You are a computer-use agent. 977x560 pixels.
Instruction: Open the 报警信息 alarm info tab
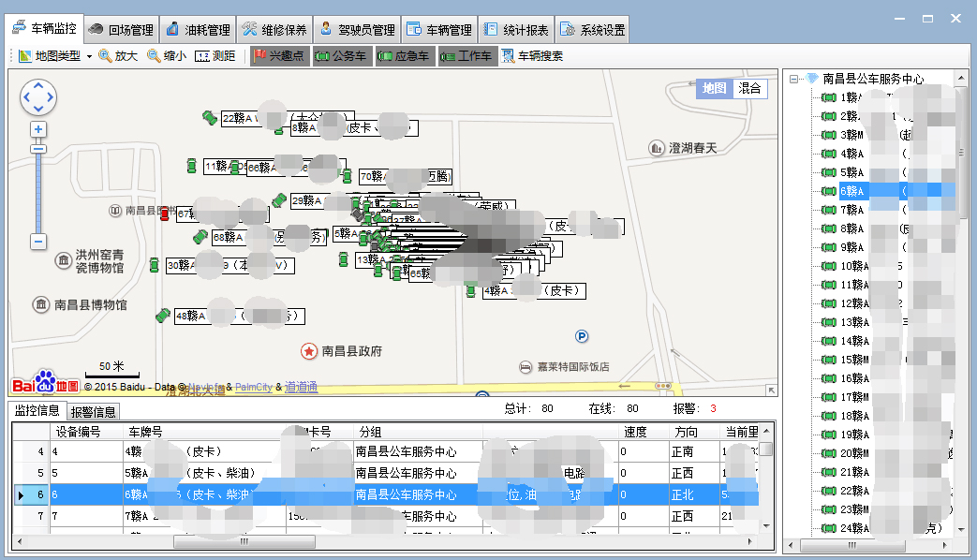tap(94, 412)
